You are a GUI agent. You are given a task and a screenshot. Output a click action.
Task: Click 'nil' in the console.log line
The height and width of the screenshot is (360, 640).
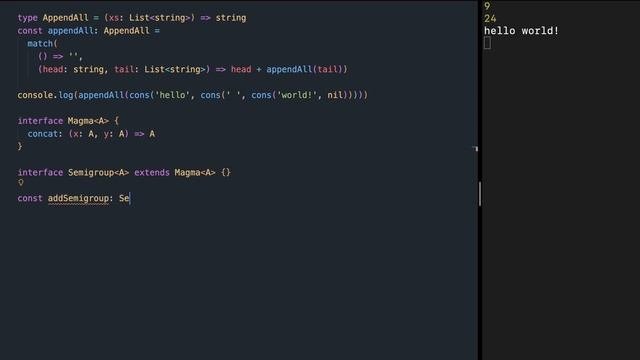pyautogui.click(x=335, y=95)
